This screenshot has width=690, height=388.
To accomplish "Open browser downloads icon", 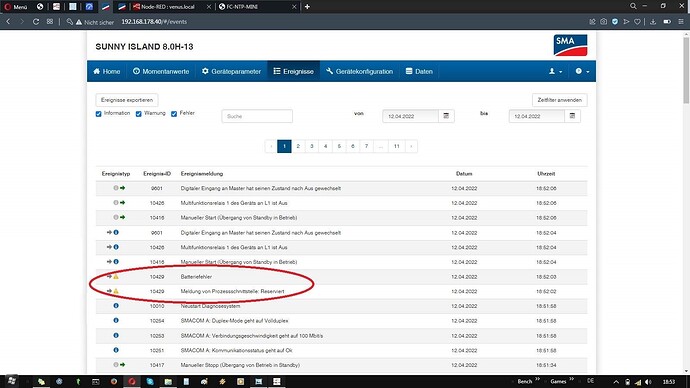I will point(653,22).
